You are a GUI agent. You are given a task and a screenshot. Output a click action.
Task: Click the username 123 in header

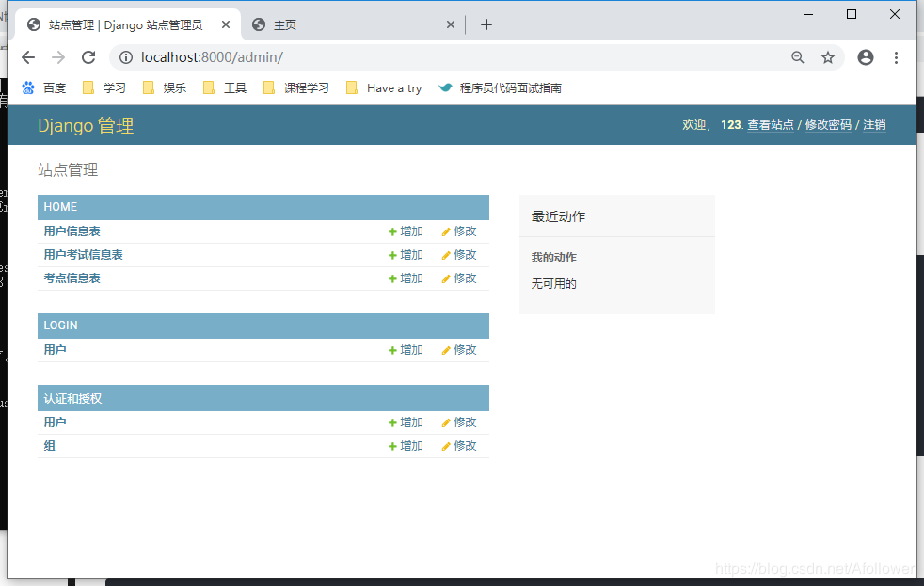pos(731,125)
